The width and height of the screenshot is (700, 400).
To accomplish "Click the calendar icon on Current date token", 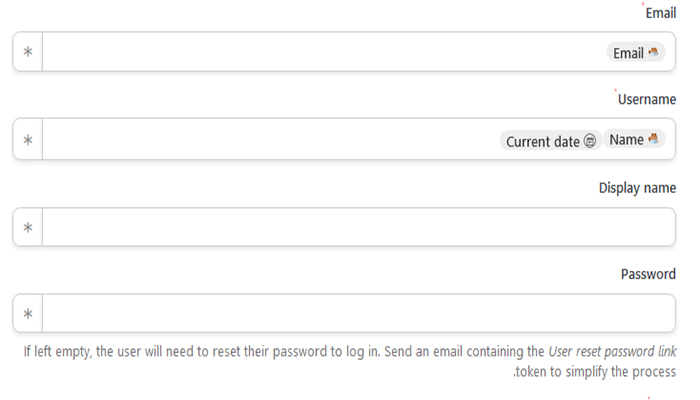I will (590, 141).
